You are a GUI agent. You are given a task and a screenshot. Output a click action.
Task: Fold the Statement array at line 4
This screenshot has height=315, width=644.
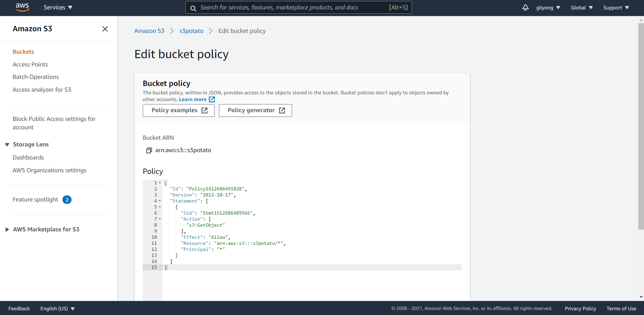pos(160,201)
